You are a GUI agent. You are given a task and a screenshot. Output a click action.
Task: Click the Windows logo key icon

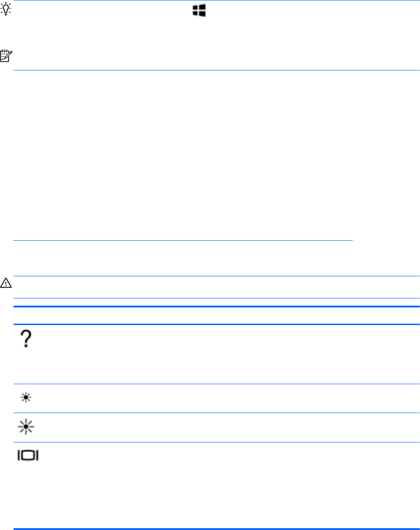[200, 11]
